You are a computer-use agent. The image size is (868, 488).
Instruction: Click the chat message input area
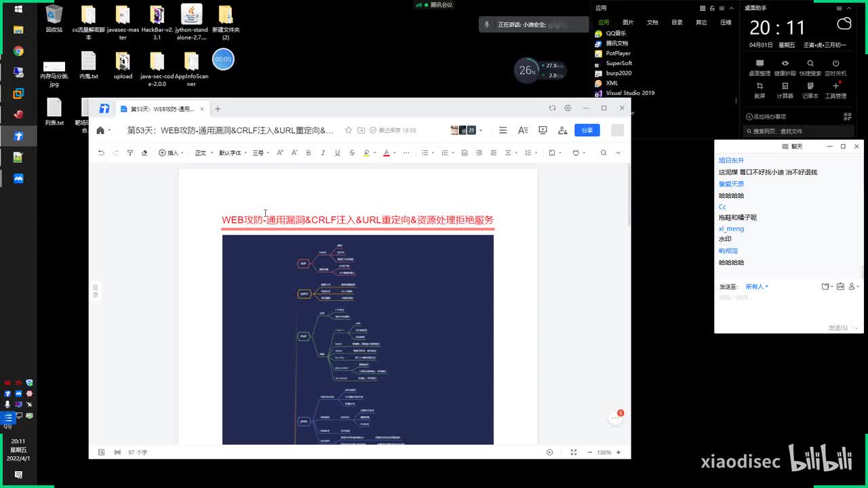[x=787, y=308]
